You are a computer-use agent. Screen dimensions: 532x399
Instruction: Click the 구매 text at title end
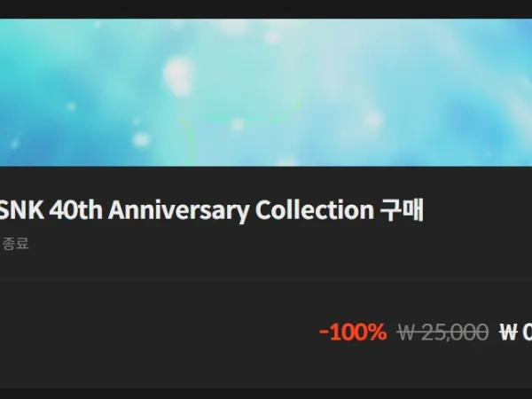(x=402, y=210)
